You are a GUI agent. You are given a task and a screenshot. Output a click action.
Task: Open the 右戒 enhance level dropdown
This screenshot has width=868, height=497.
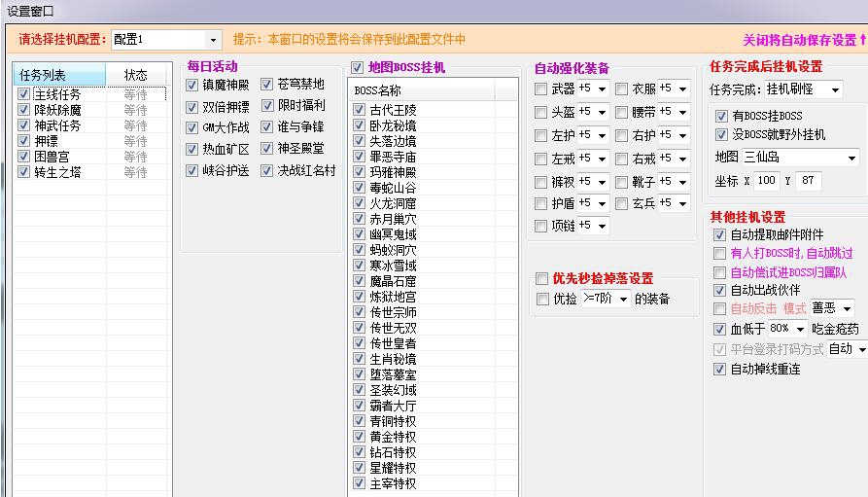pos(674,159)
